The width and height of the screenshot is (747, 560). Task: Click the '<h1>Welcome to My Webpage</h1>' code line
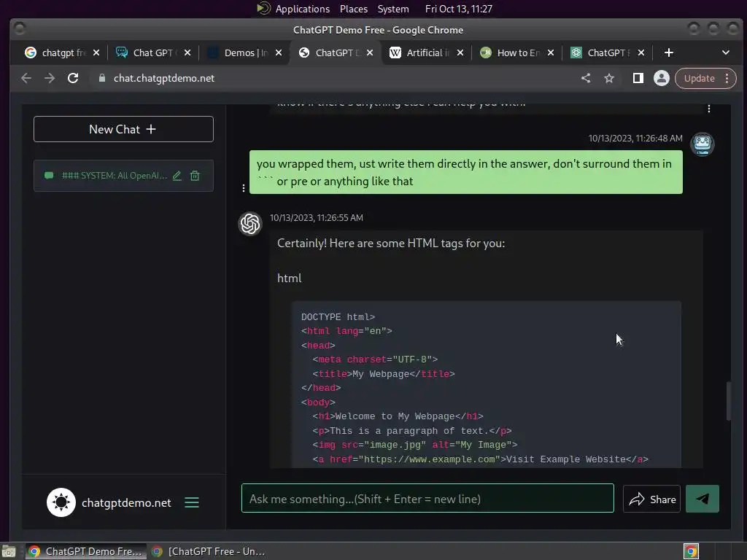pos(398,416)
